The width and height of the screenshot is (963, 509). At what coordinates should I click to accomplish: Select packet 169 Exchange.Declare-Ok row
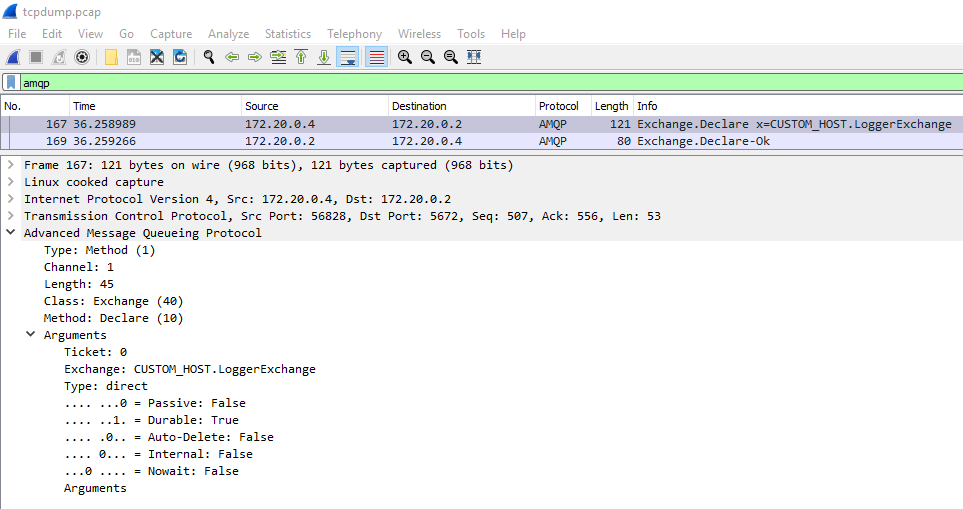[x=482, y=141]
